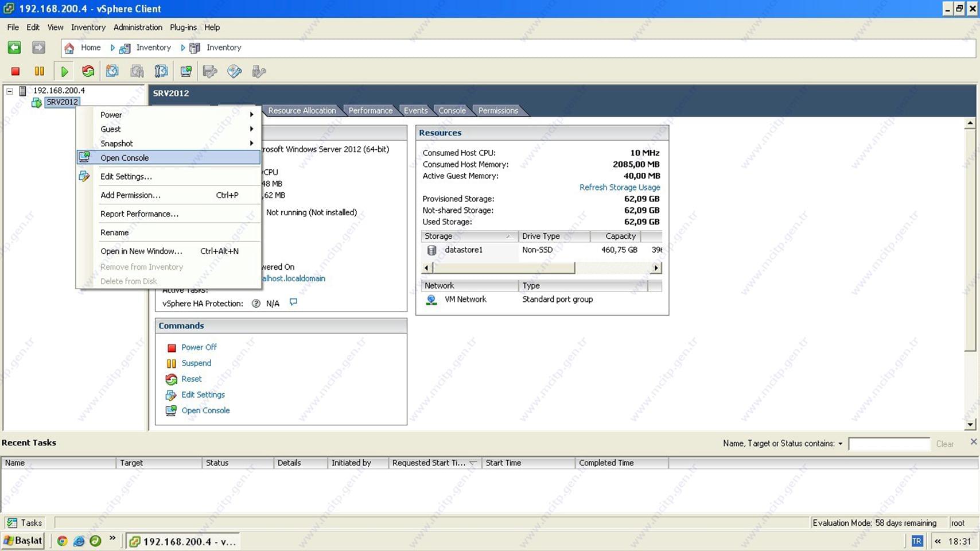Click the second Inventory breadcrumb arrow
This screenshot has height=551, width=980.
(x=182, y=48)
